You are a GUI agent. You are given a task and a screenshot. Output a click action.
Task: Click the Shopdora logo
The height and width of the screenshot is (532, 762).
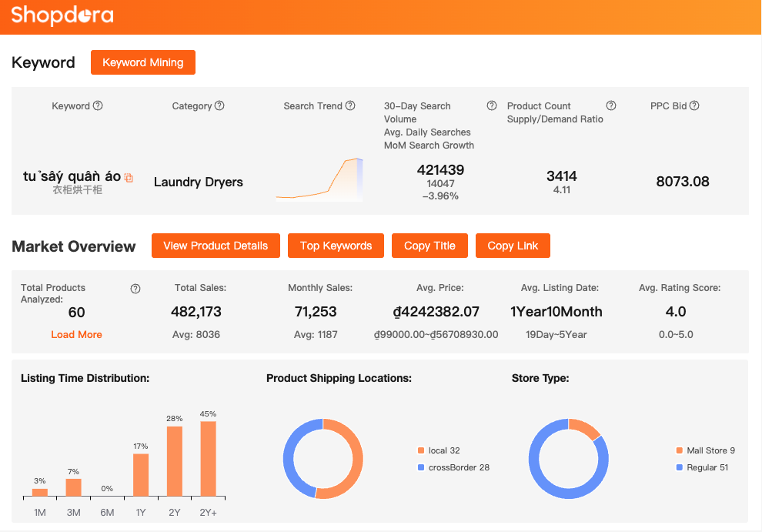pos(62,15)
